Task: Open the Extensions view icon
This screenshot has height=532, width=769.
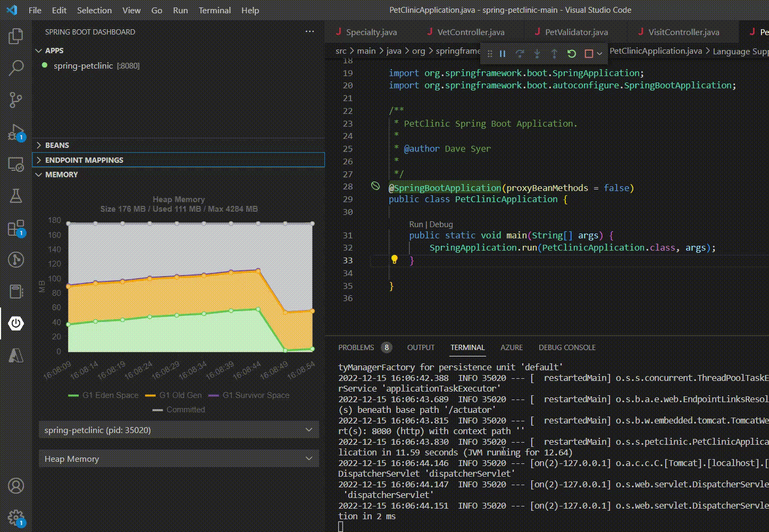Action: tap(16, 229)
